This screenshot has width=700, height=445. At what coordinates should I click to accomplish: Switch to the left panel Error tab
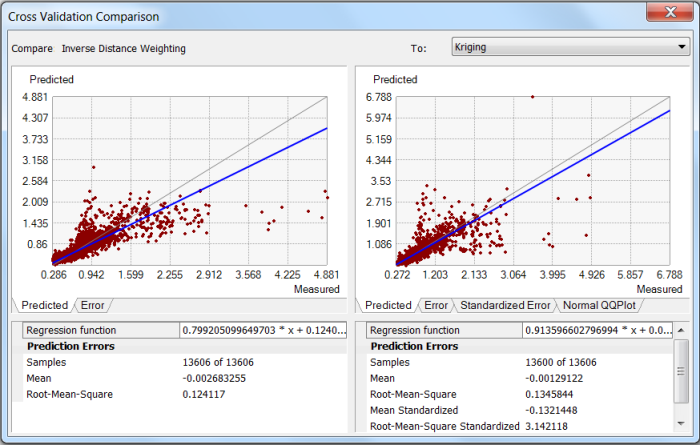92,305
